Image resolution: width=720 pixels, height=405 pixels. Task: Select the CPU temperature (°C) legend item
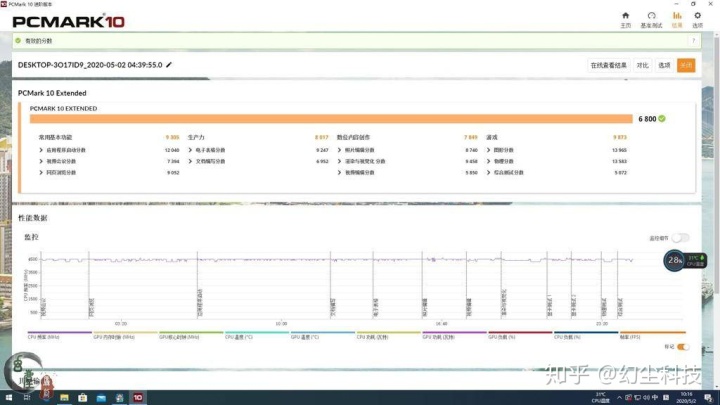(257, 335)
